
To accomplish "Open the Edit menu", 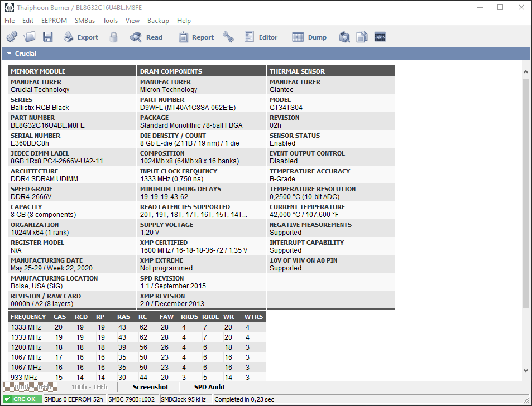I will 28,21.
